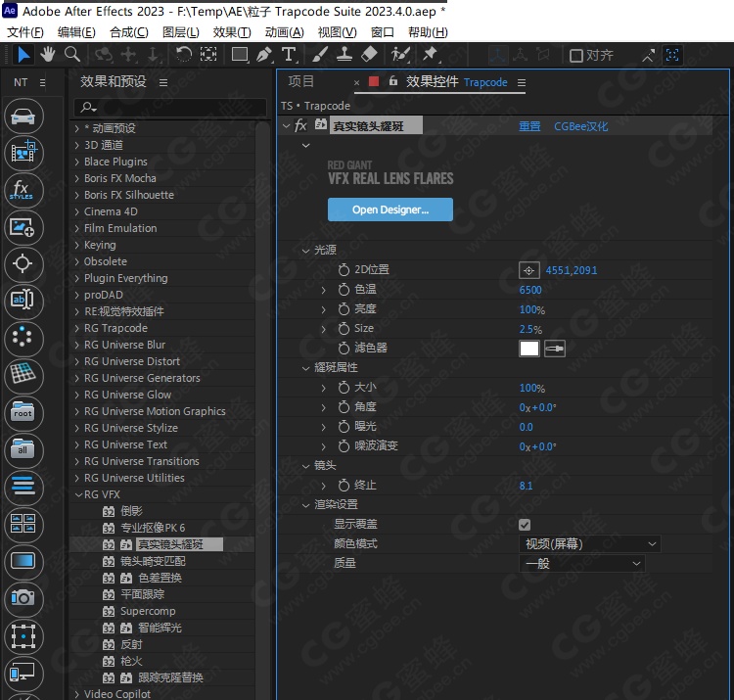Click the 终止 value 8.1
Viewport: 734px width, 700px height.
[x=526, y=486]
